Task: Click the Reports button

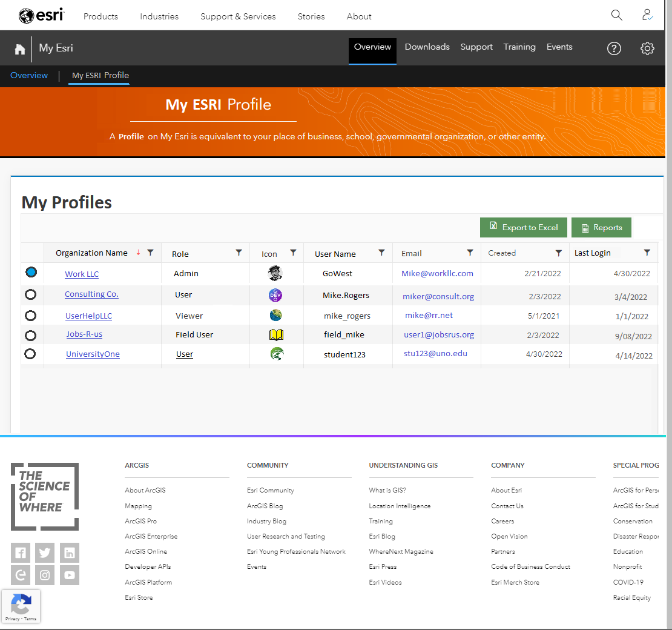Action: tap(601, 227)
